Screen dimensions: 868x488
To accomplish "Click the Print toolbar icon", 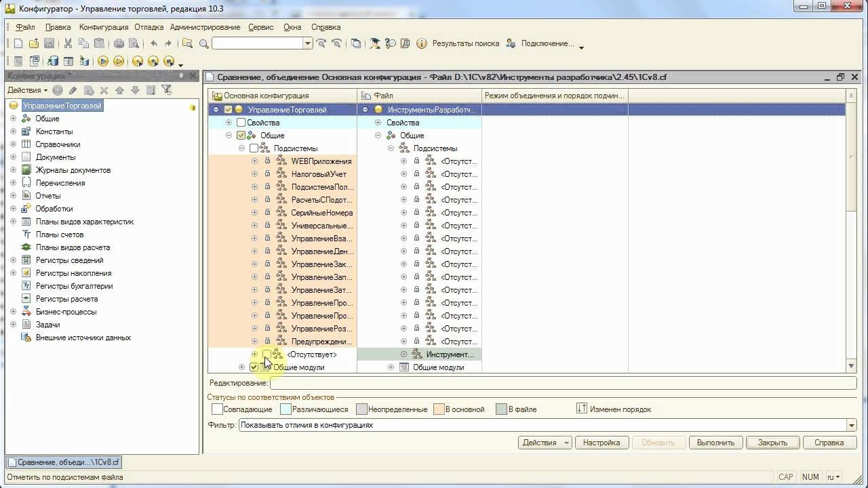I will tap(119, 43).
